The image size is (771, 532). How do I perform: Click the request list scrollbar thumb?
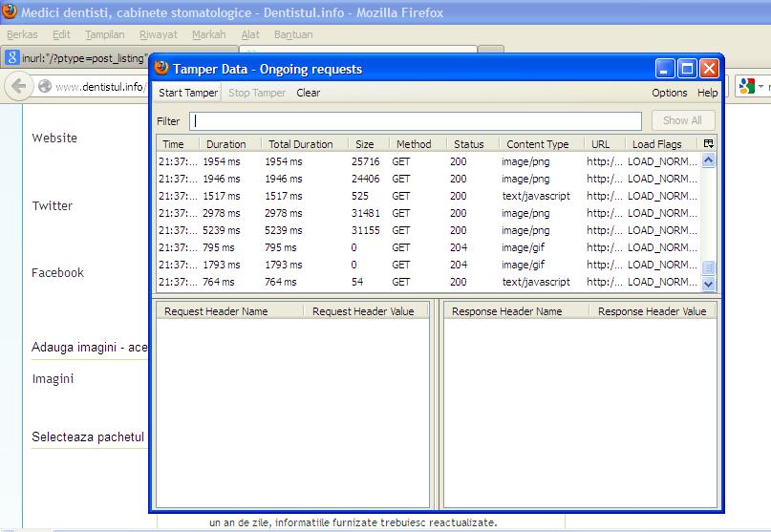(708, 267)
